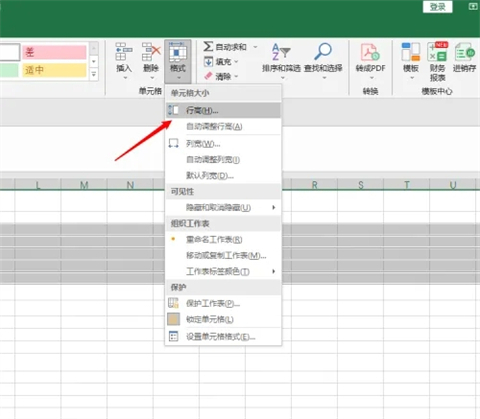This screenshot has width=480, height=419.
Task: Click the Clear (清除) eraser icon
Action: click(x=208, y=76)
